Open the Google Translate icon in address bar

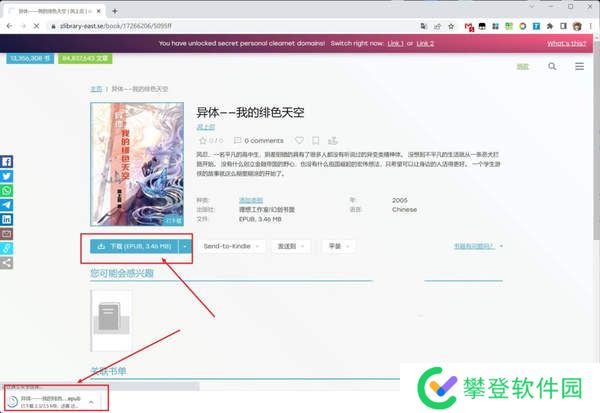[x=424, y=26]
